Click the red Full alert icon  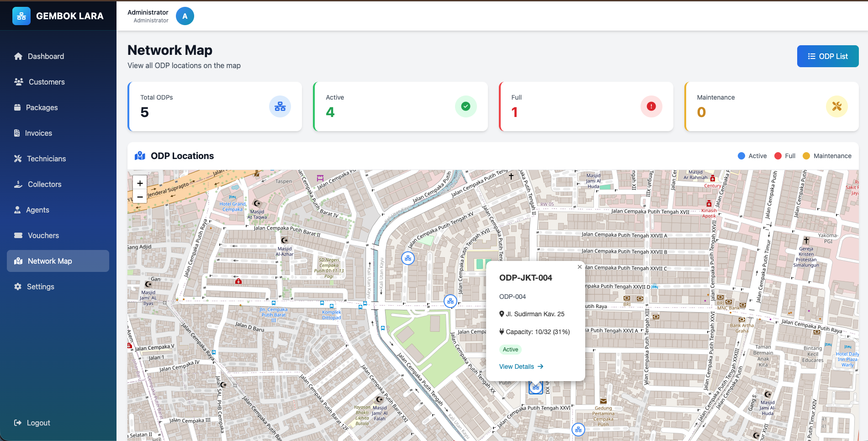click(651, 106)
